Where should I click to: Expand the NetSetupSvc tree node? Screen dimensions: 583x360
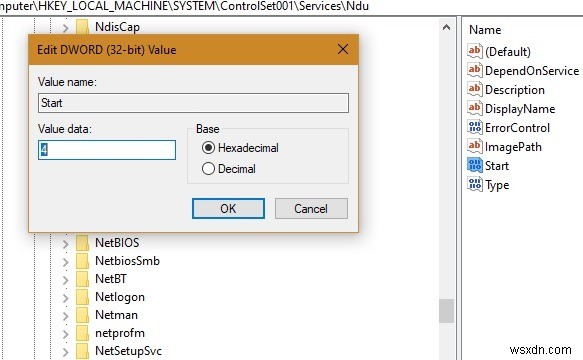(x=65, y=352)
